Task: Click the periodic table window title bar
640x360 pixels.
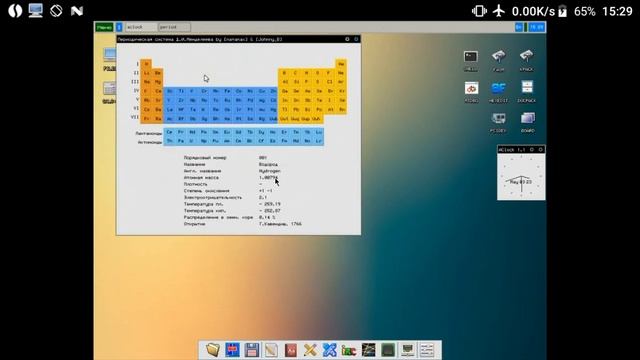Action: (x=238, y=39)
